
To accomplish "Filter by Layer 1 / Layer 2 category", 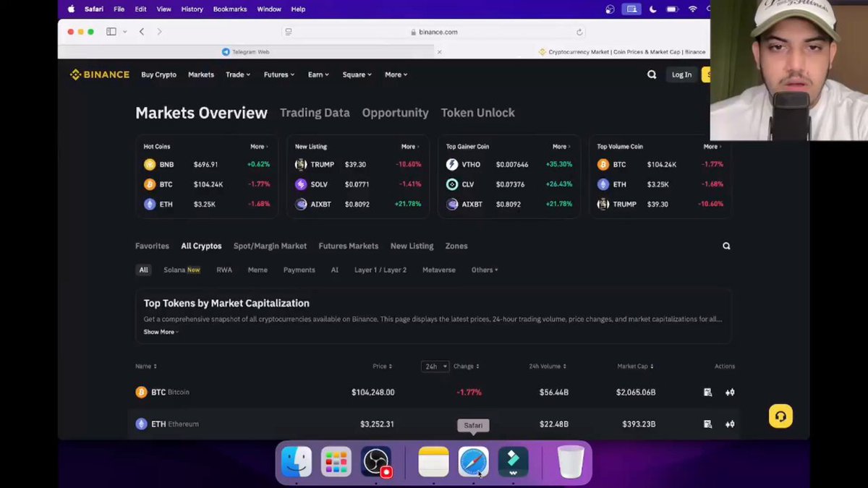I will 380,270.
